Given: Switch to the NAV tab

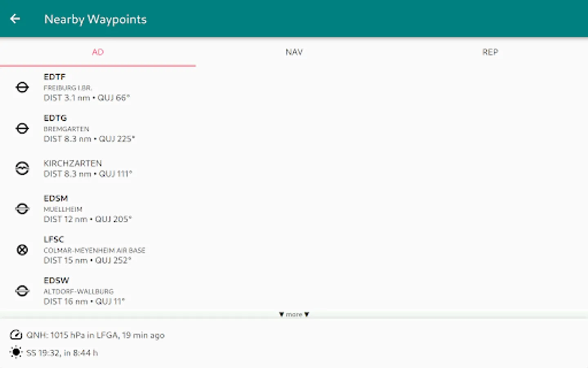Looking at the screenshot, I should (294, 52).
